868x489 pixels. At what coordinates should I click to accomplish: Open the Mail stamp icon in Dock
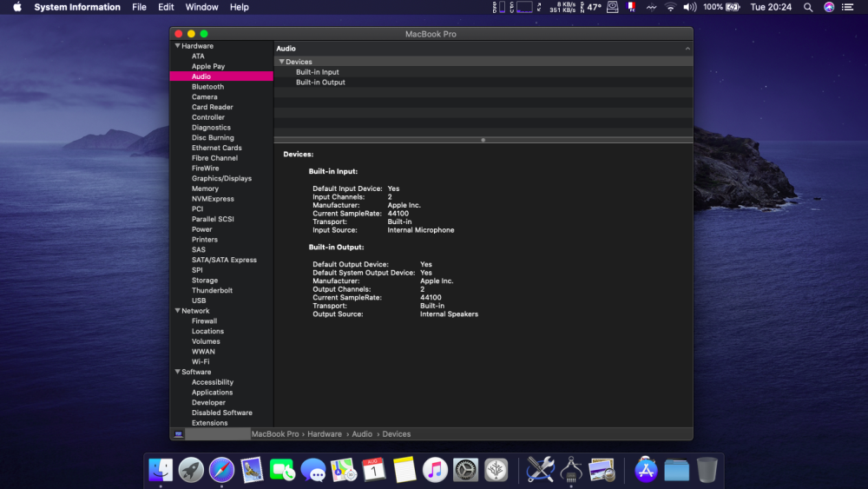[252, 470]
